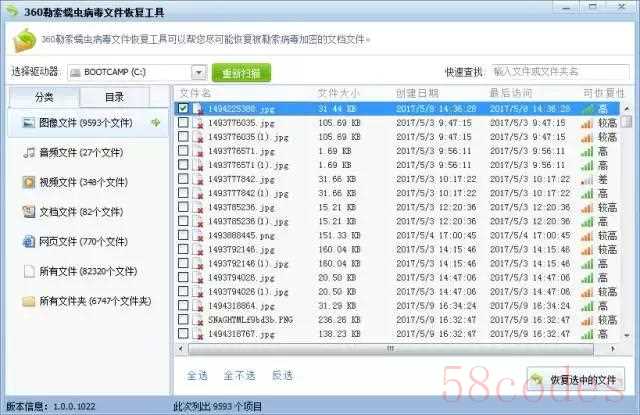Sort by the 最后访问 column header
The height and width of the screenshot is (415, 640).
[x=511, y=93]
